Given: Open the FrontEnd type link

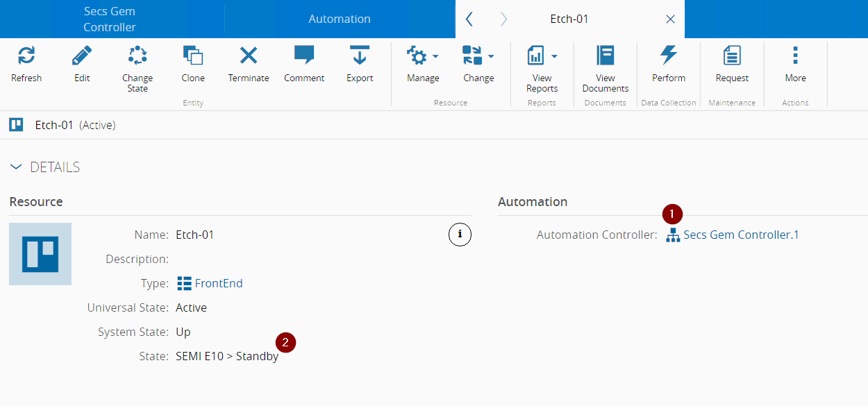Looking at the screenshot, I should click(x=218, y=283).
